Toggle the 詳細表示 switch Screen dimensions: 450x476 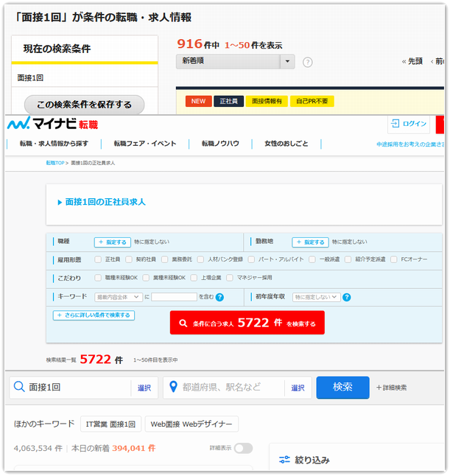pyautogui.click(x=242, y=448)
